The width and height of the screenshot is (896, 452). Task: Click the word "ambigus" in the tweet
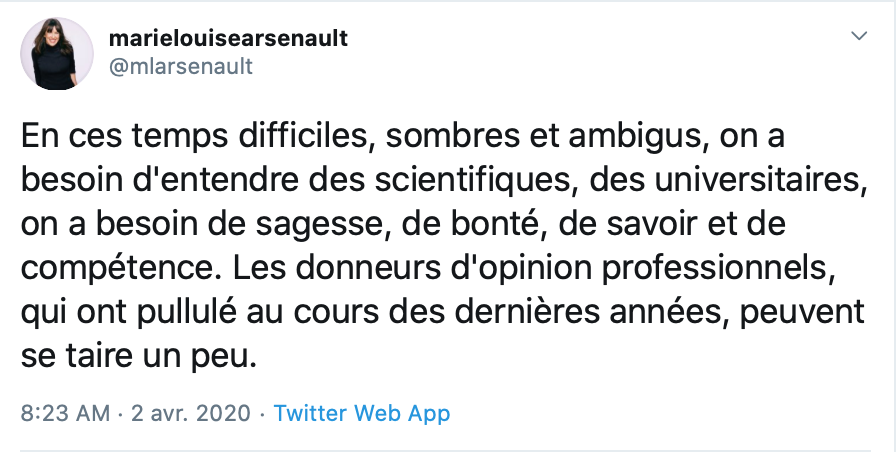634,137
